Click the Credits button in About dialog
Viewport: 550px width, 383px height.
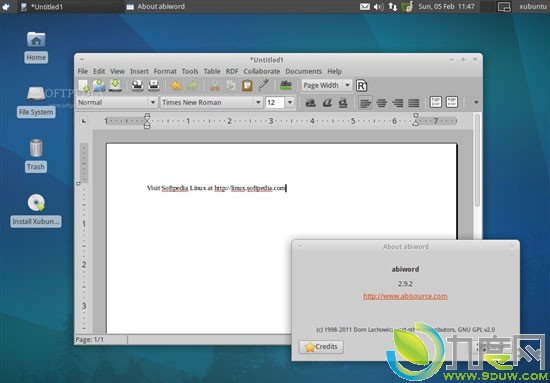[321, 347]
